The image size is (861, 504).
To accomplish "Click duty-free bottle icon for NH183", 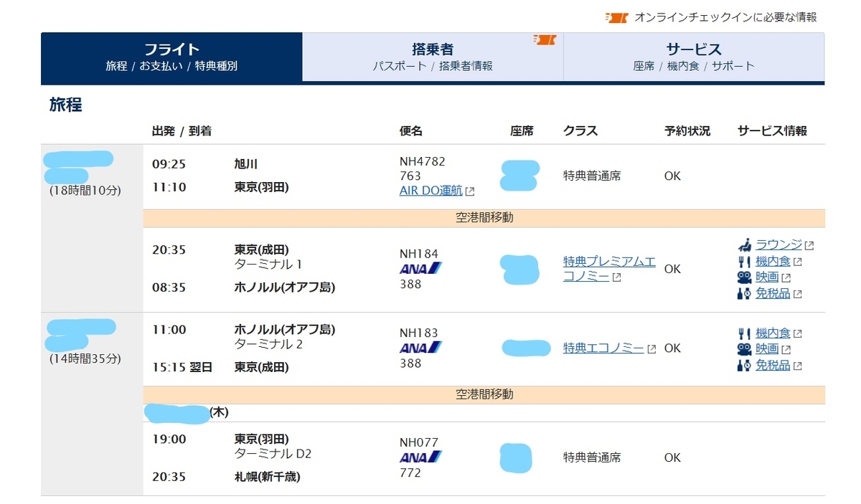I will [744, 365].
